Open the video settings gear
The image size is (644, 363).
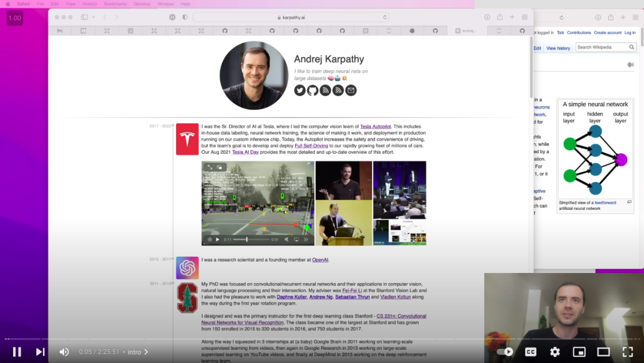555,352
